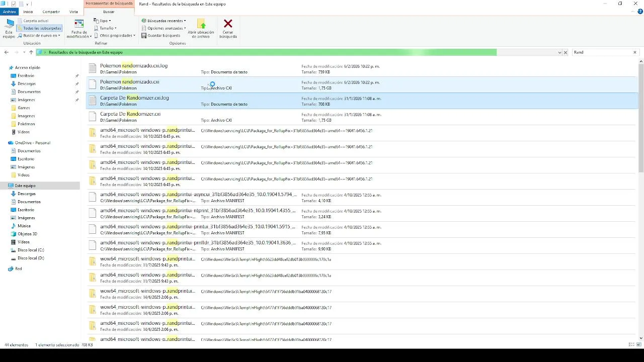The height and width of the screenshot is (362, 644).
Task: Open Descargas under Acceso rápido
Action: click(x=26, y=83)
